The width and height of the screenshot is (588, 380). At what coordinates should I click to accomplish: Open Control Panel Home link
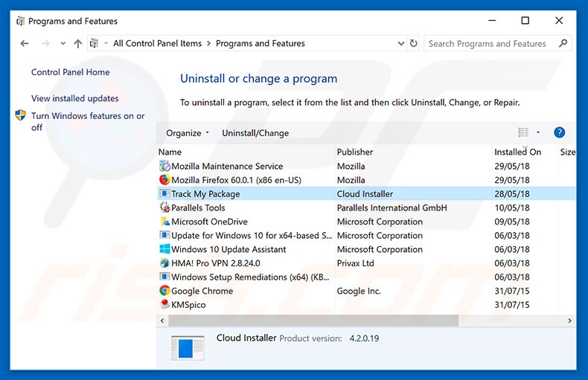click(x=71, y=72)
